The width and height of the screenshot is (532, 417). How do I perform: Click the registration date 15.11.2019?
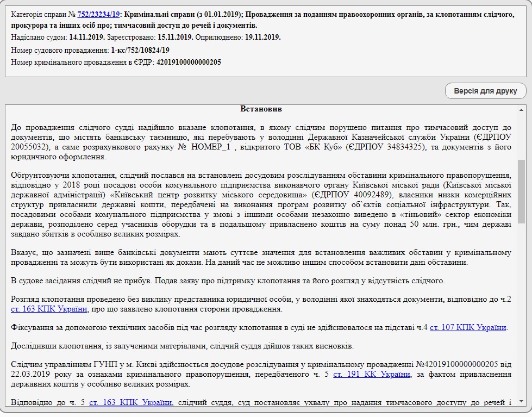pyautogui.click(x=176, y=38)
